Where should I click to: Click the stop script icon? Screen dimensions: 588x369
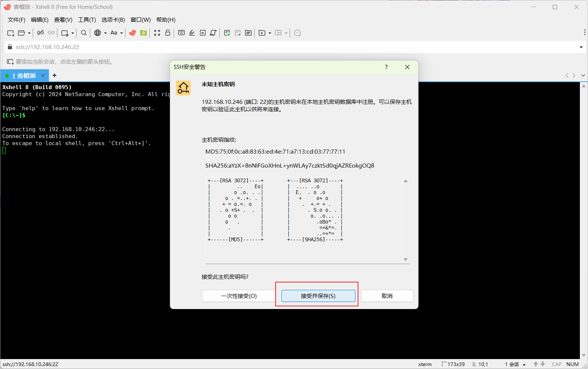(x=238, y=33)
